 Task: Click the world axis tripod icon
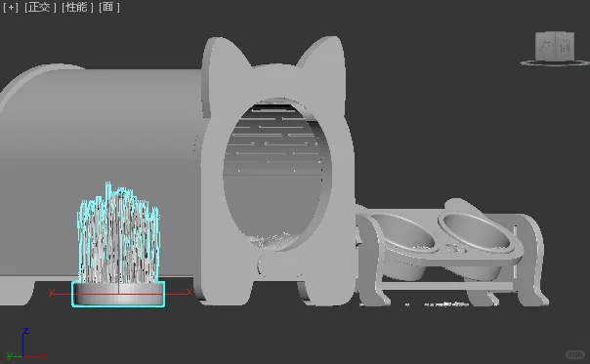(23, 344)
